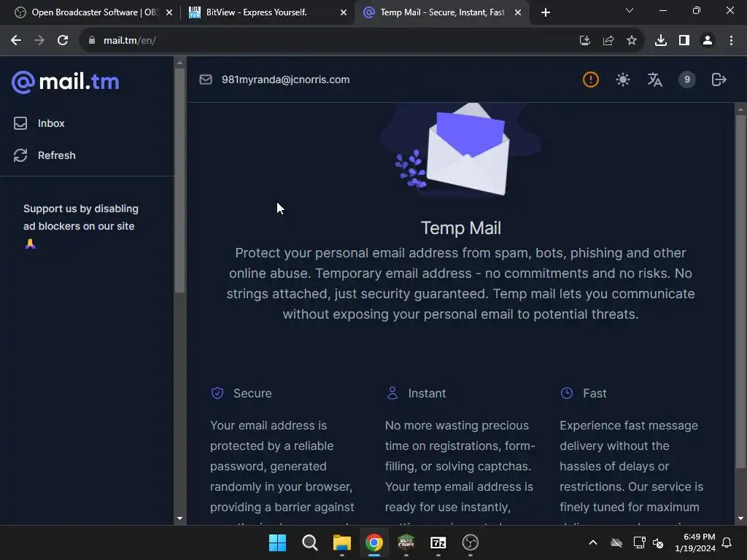Click the logout icon in header
The height and width of the screenshot is (560, 747).
719,79
